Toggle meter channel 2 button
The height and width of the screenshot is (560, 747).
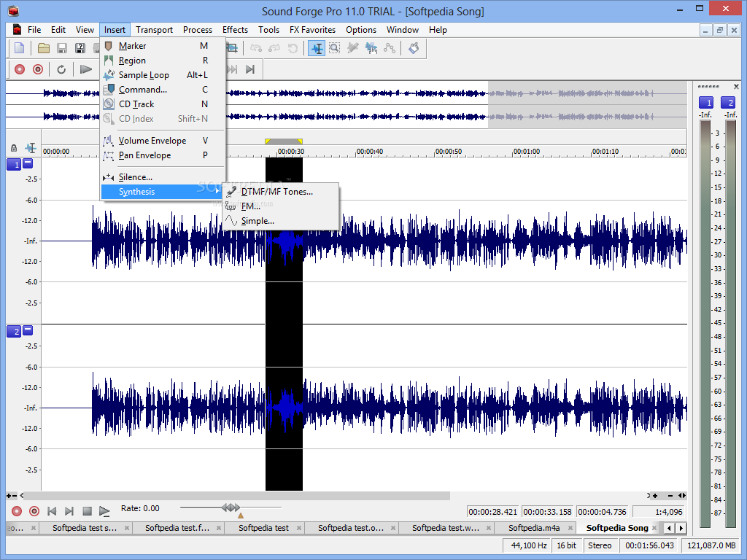click(728, 102)
